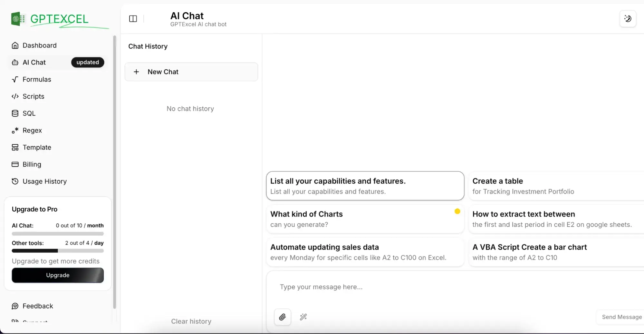644x334 pixels.
Task: Open Feedback from the sidebar
Action: pyautogui.click(x=38, y=306)
